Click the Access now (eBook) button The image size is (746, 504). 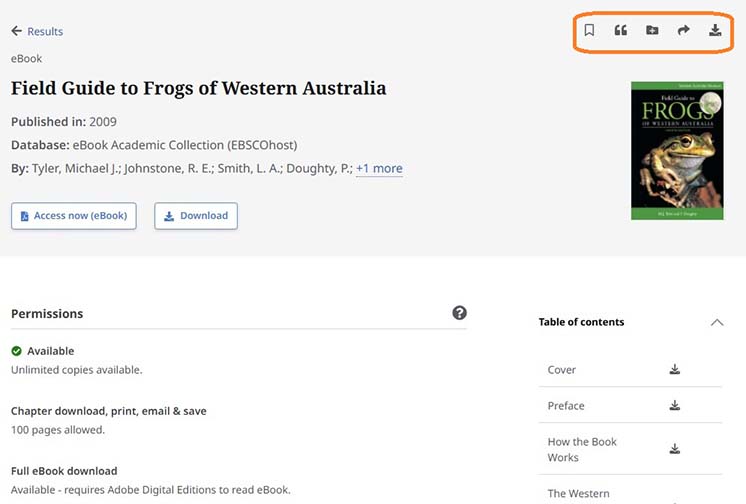(x=74, y=216)
